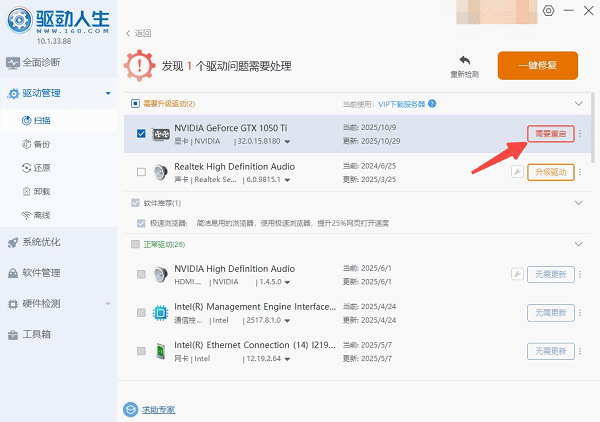Open more options dots for GTX 1050 Ti
This screenshot has height=422, width=600.
pos(581,134)
